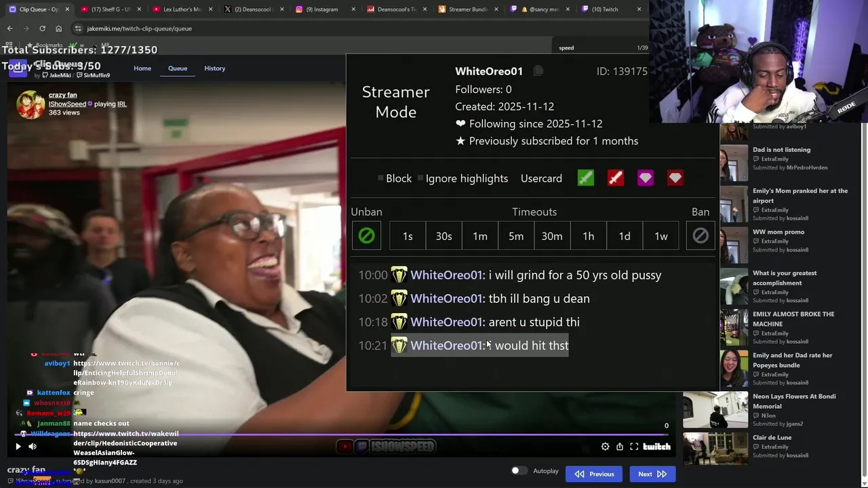Click the green sword quick-action icon

(x=585, y=178)
